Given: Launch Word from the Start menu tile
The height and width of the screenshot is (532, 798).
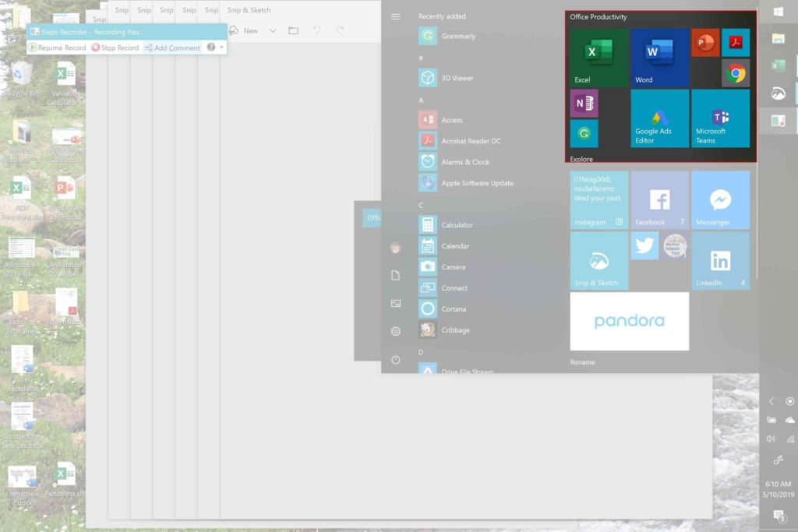Looking at the screenshot, I should click(x=659, y=58).
